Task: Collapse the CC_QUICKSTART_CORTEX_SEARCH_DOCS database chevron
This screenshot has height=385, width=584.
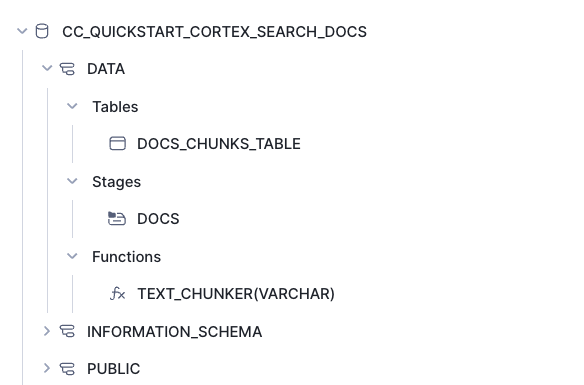Action: click(22, 31)
